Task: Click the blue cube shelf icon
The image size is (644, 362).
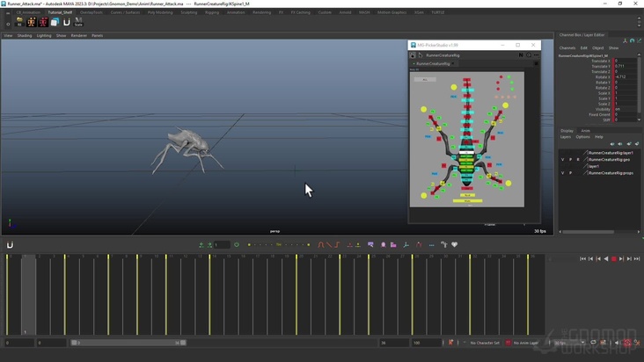Action: click(x=55, y=22)
